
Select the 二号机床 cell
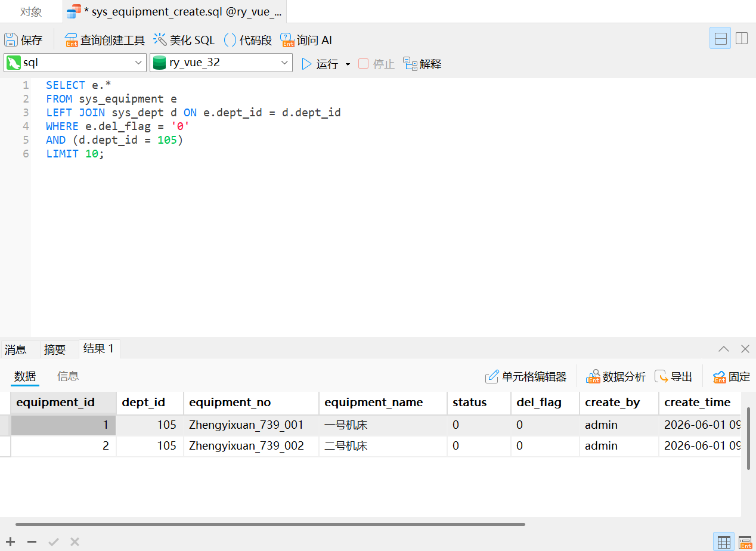[x=383, y=446]
